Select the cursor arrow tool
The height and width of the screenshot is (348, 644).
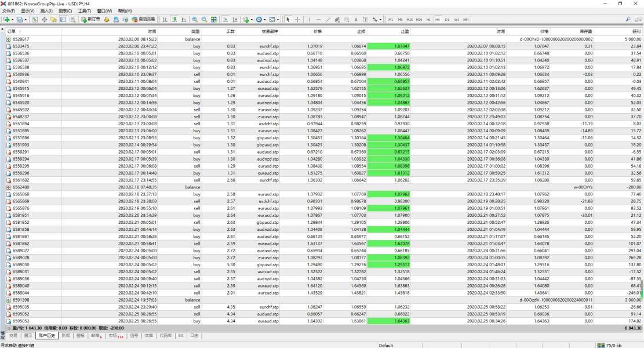[288, 19]
